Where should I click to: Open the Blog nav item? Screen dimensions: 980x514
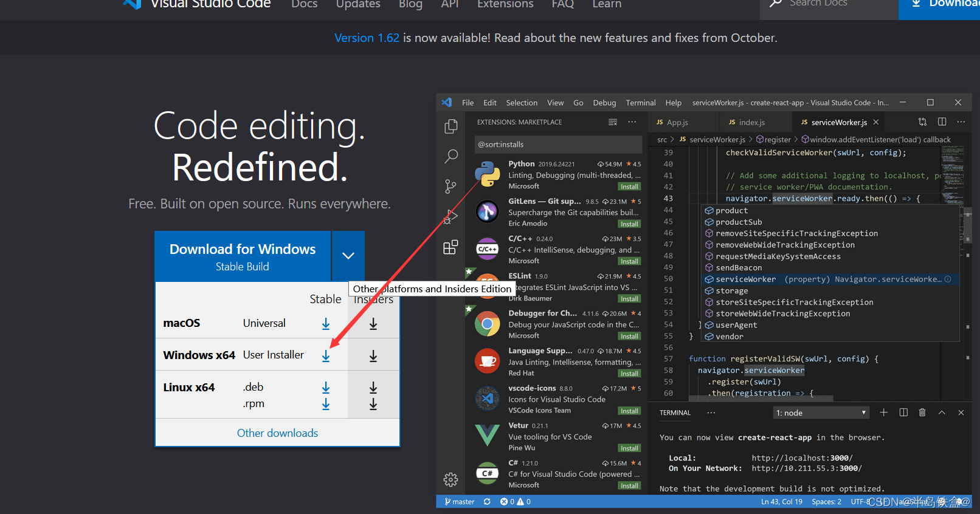410,4
